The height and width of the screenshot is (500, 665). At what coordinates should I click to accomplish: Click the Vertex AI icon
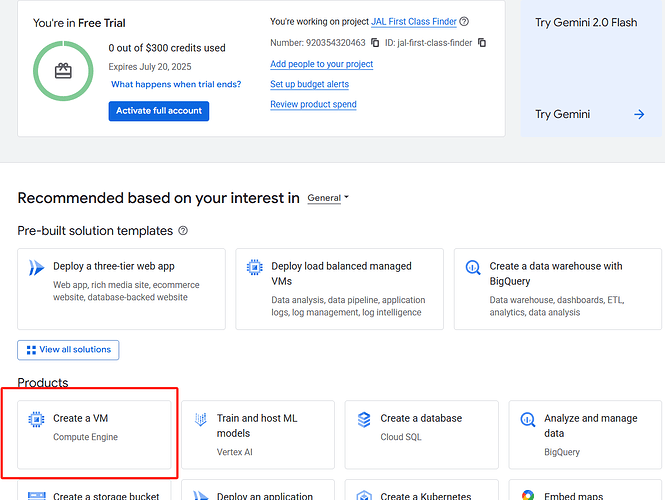[x=200, y=420]
